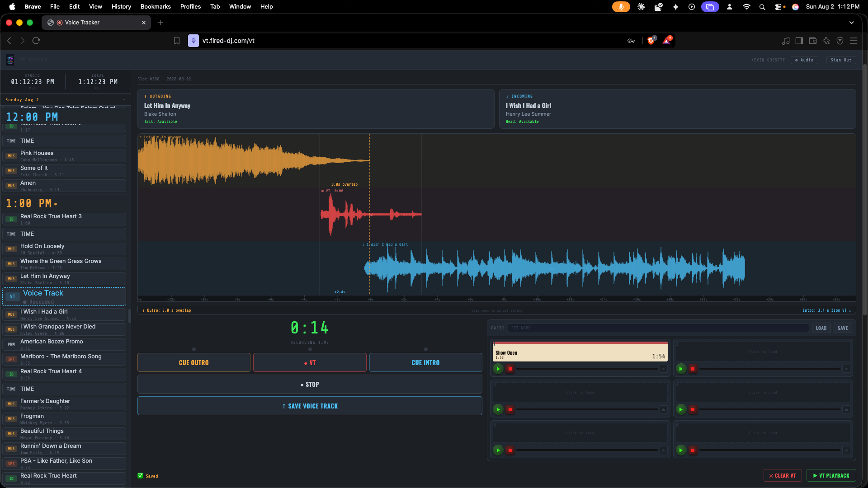Viewport: 868px width, 488px height.
Task: Play cart slot 3
Action: coord(498,409)
